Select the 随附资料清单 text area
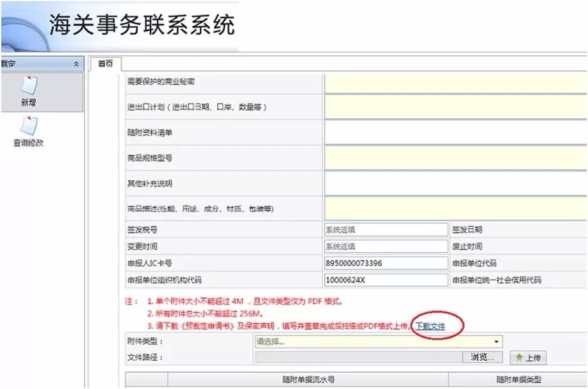This screenshot has height=389, width=588. point(456,132)
